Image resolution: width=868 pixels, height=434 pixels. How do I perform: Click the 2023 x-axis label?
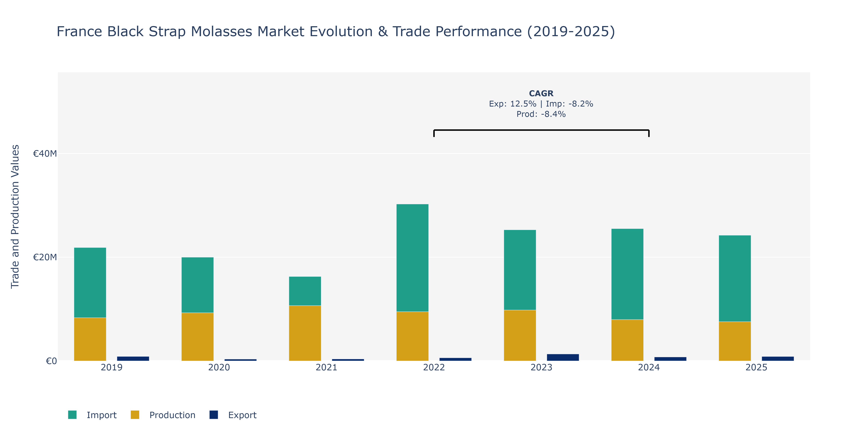(x=541, y=368)
